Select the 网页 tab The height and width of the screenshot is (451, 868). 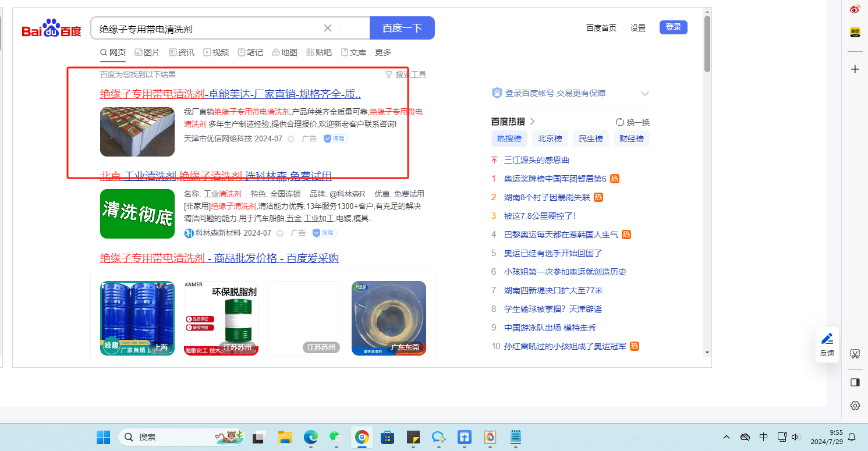tap(113, 52)
